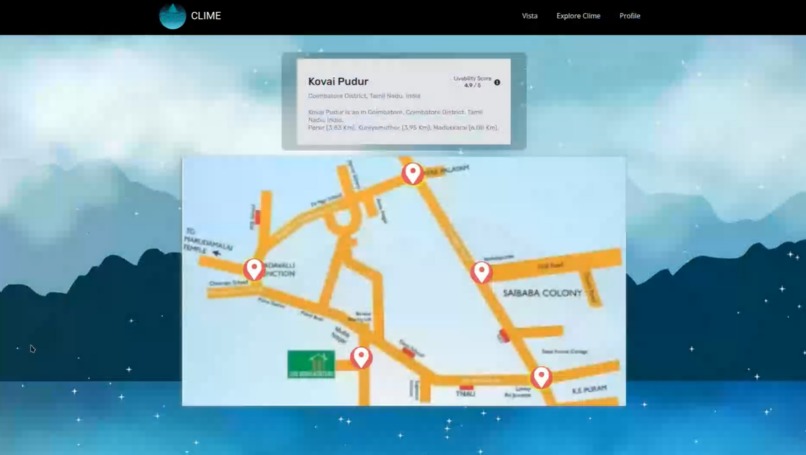
Task: Click the Coimbatore District, Tamil Nadu subtitle
Action: (364, 96)
